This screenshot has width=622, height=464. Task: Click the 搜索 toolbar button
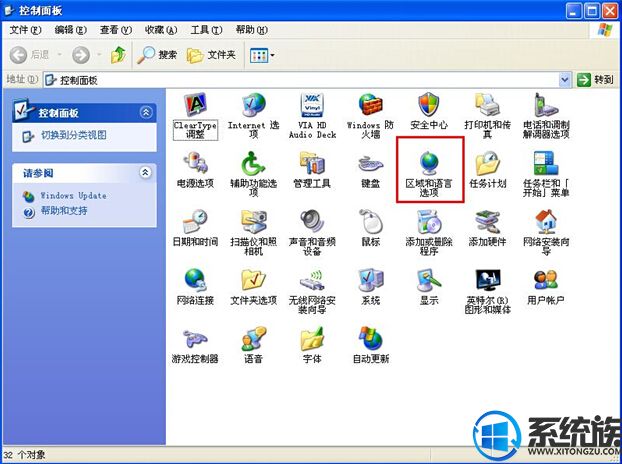(x=157, y=55)
